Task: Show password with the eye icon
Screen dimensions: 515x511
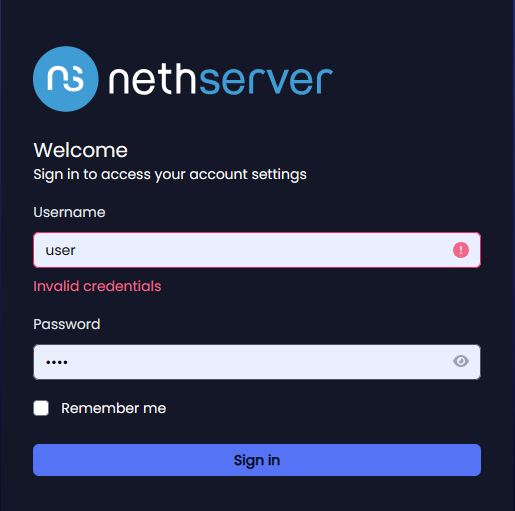Action: [461, 361]
